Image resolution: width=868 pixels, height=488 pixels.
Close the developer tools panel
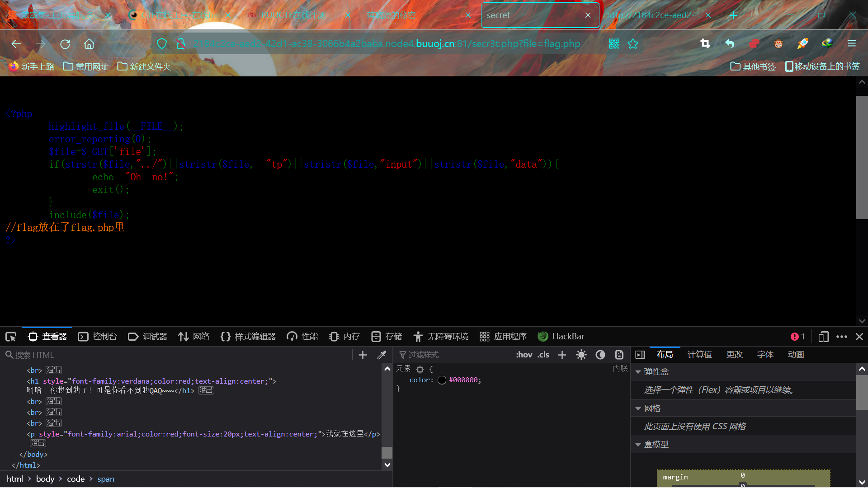coord(859,337)
